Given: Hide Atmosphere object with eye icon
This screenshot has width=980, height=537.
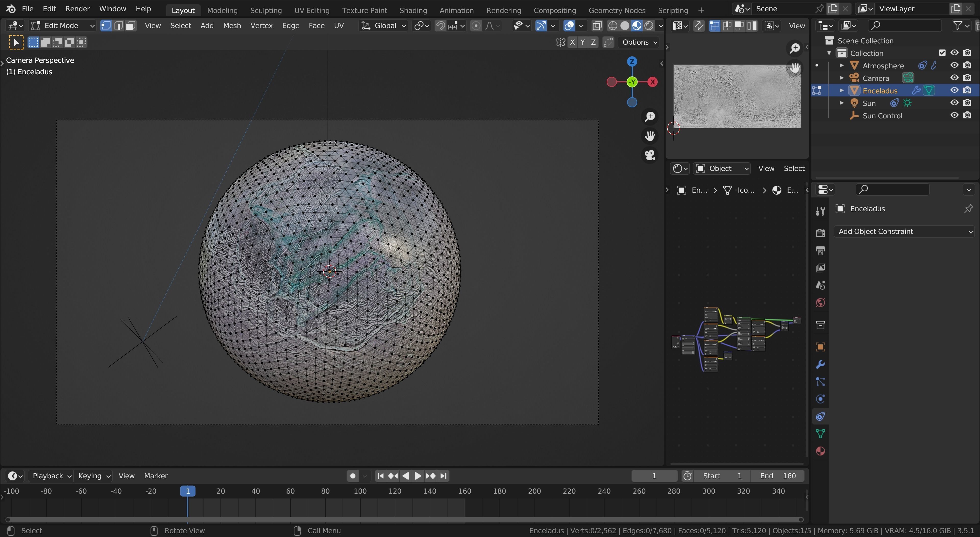Looking at the screenshot, I should (954, 65).
